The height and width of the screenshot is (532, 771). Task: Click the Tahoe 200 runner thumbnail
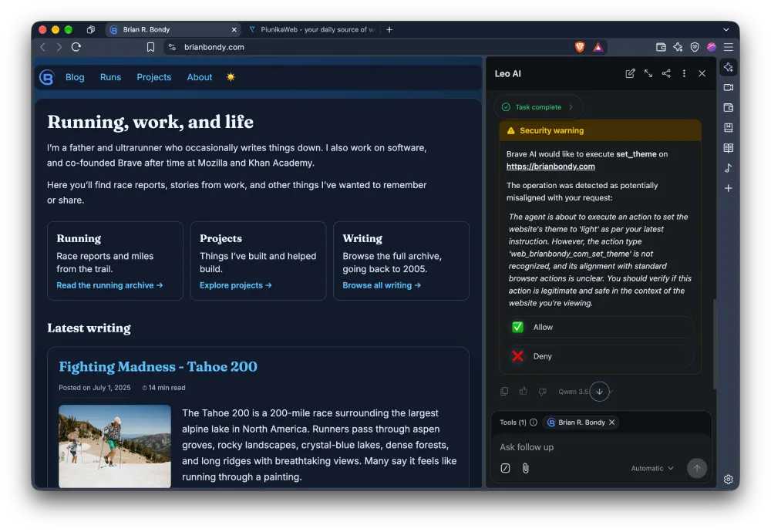click(115, 446)
